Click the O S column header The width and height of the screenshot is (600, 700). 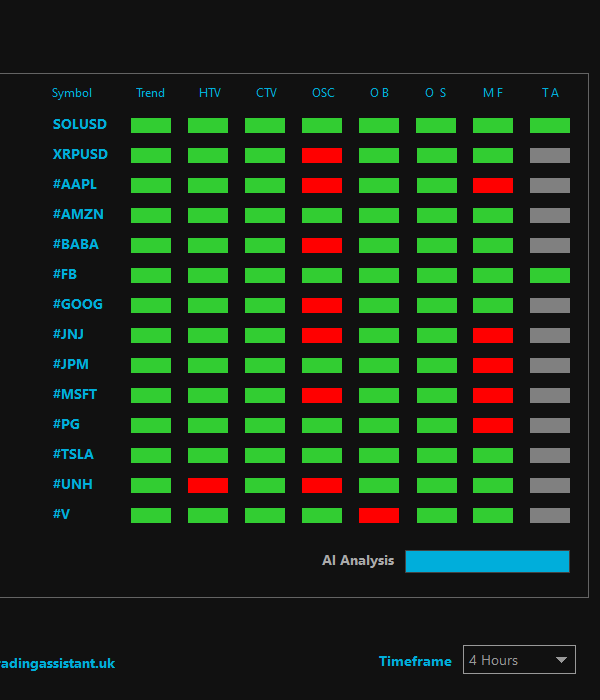(436, 93)
